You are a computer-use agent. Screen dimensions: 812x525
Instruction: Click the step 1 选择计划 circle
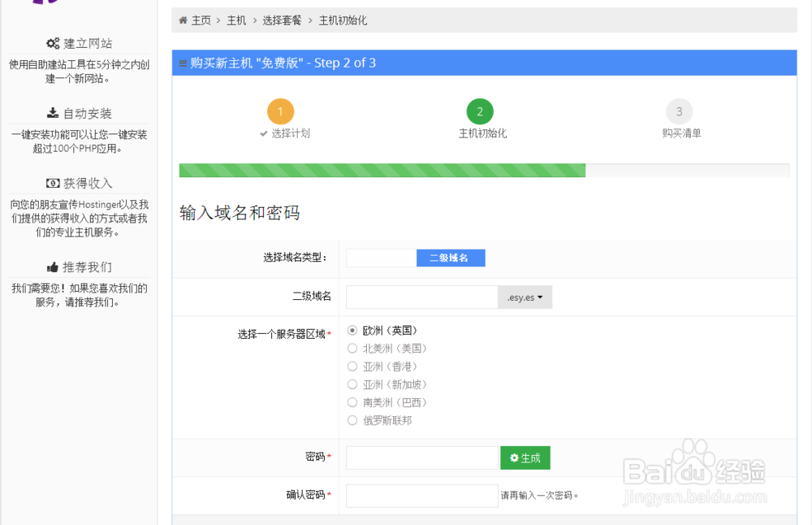click(x=281, y=111)
